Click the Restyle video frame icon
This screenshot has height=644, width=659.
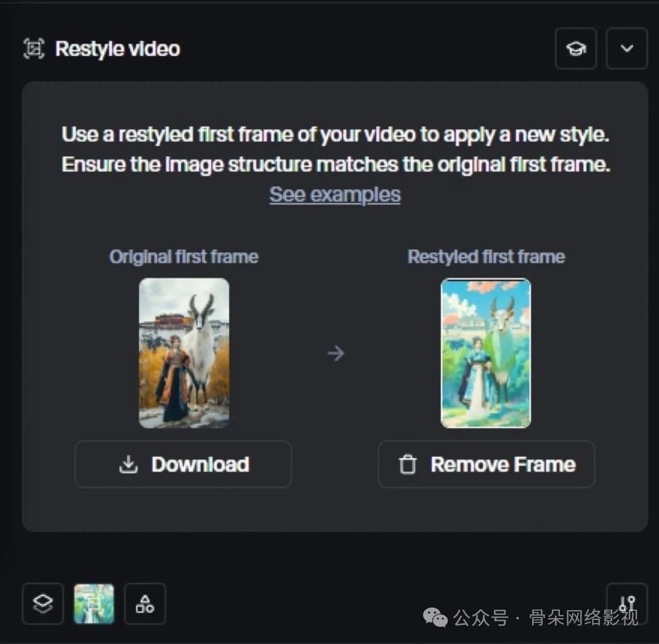point(34,49)
